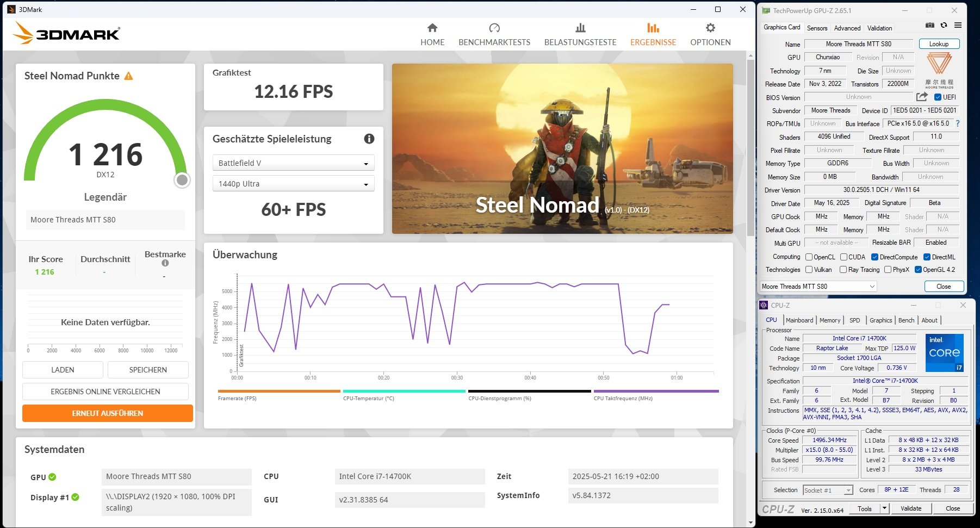Open the Memory tab in CPU-Z
The width and height of the screenshot is (980, 528).
830,320
